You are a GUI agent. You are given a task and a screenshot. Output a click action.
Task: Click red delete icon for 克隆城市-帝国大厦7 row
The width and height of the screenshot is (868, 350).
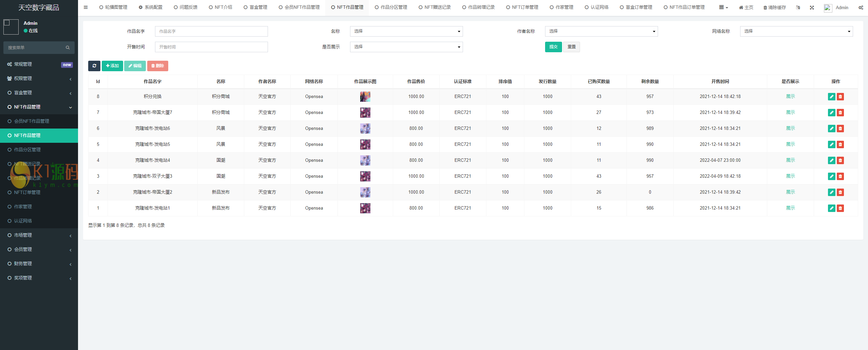pyautogui.click(x=840, y=113)
